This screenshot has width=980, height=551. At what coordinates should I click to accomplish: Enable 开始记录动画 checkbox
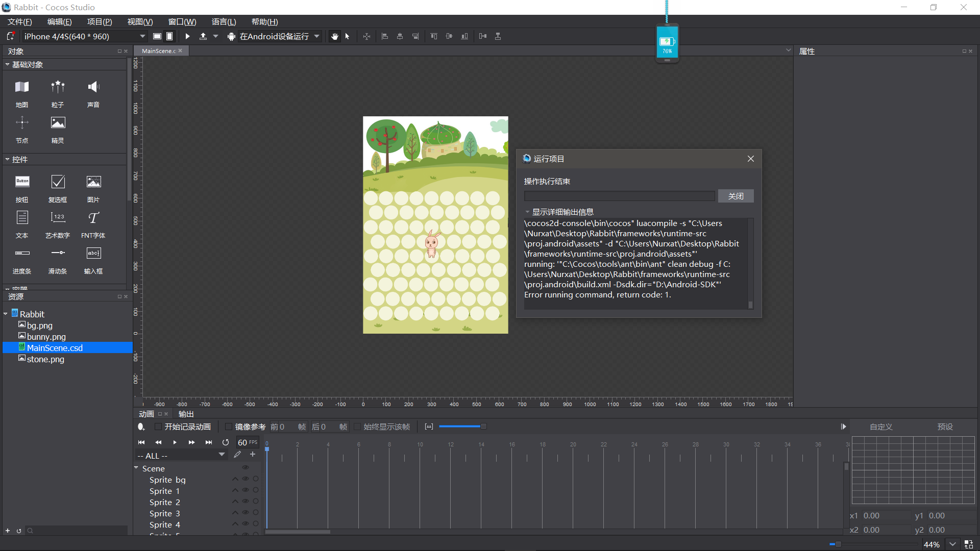point(158,427)
